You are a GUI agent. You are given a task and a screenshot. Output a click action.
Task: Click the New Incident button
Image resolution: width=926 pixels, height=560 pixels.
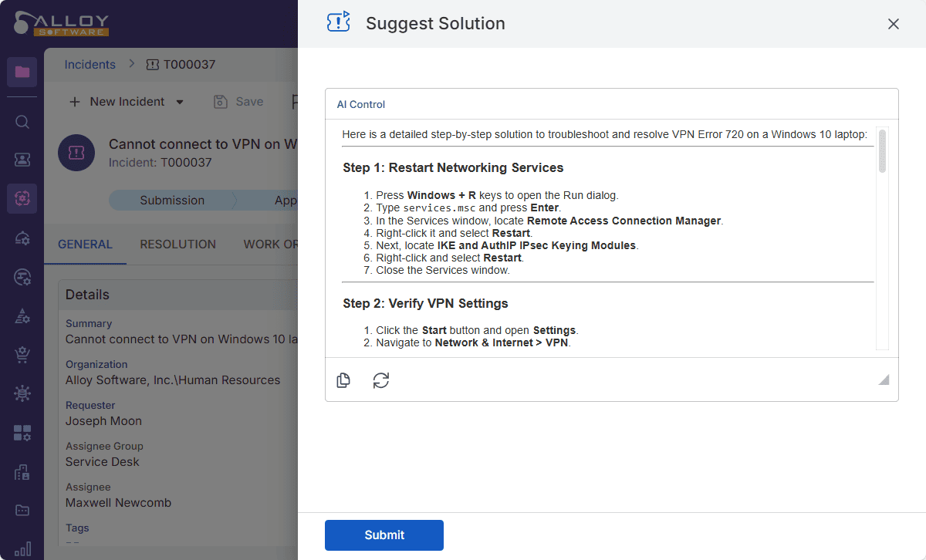coord(117,102)
